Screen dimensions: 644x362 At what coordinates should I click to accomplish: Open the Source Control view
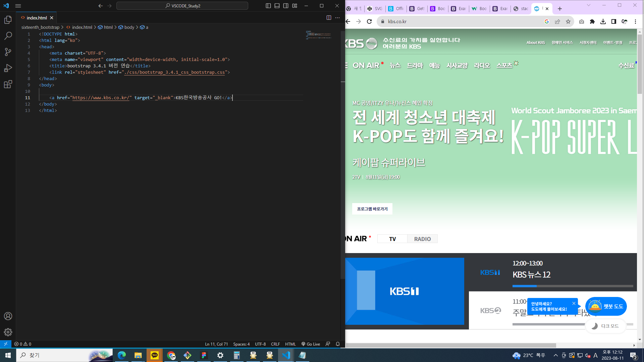click(x=8, y=52)
